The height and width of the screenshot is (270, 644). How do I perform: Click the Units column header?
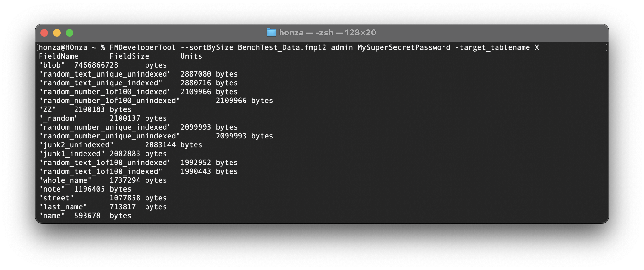click(191, 57)
